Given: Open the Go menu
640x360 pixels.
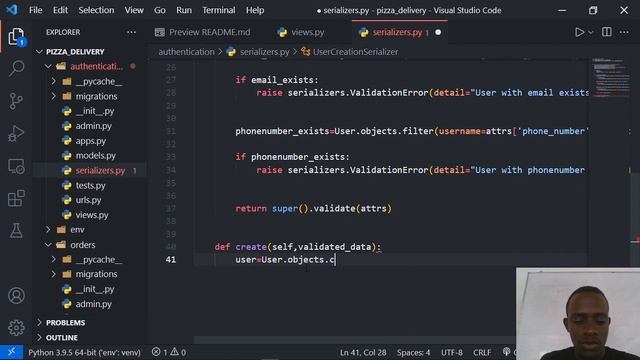Looking at the screenshot, I should tap(160, 10).
